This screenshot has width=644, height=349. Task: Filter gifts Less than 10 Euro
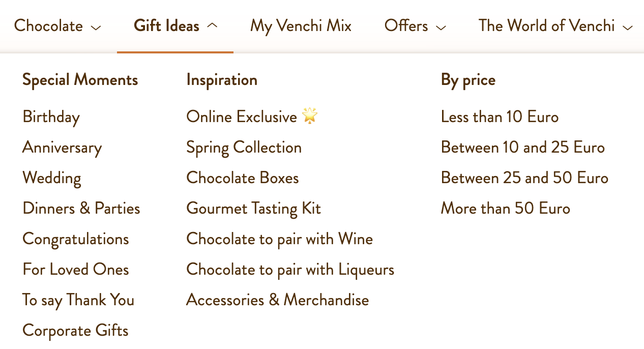click(500, 117)
